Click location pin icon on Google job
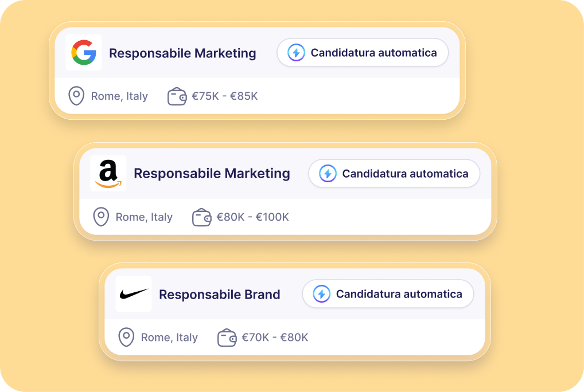This screenshot has width=584, height=392. pos(76,96)
